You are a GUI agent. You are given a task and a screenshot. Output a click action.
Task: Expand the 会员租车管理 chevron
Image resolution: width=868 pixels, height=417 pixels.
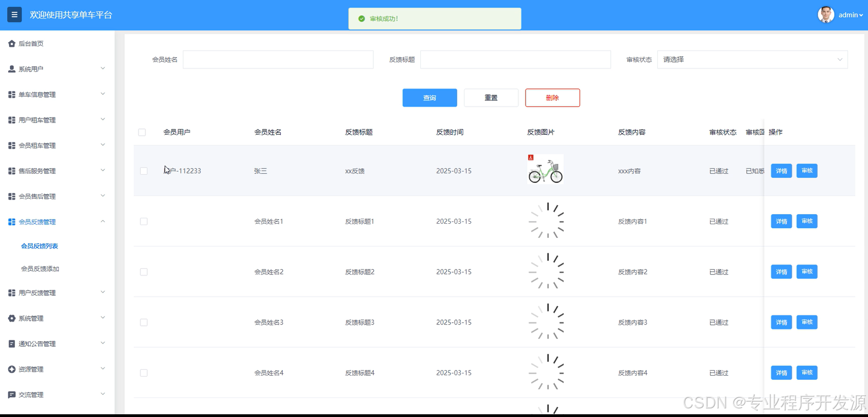(x=103, y=145)
